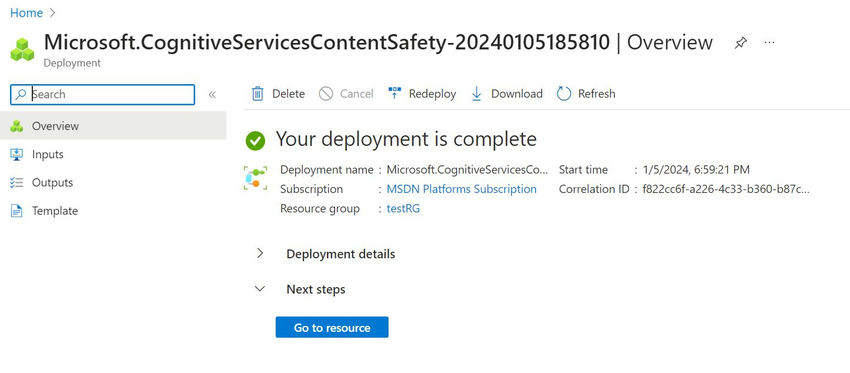Click the green checkmark success icon
Image resolution: width=850 pixels, height=373 pixels.
[255, 140]
